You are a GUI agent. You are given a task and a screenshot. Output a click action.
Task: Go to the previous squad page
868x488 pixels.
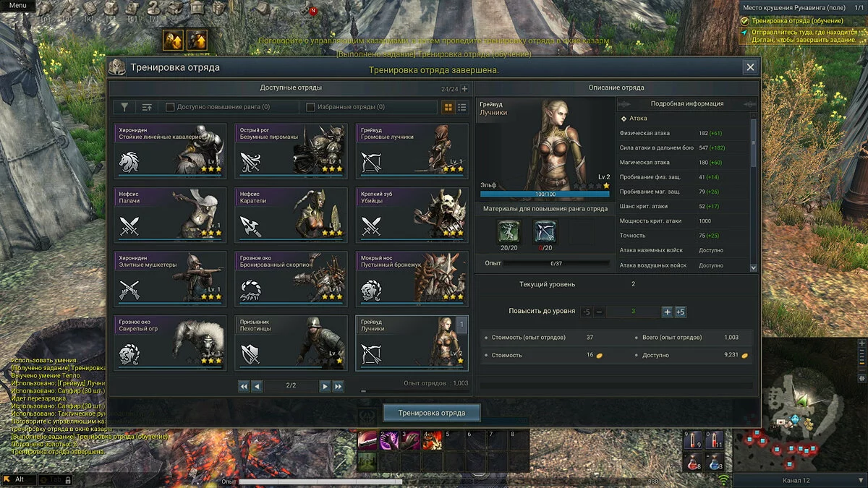tap(256, 386)
